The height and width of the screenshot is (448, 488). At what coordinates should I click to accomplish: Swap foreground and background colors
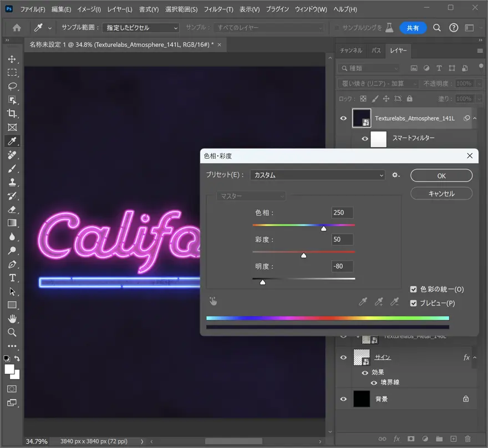(x=17, y=358)
